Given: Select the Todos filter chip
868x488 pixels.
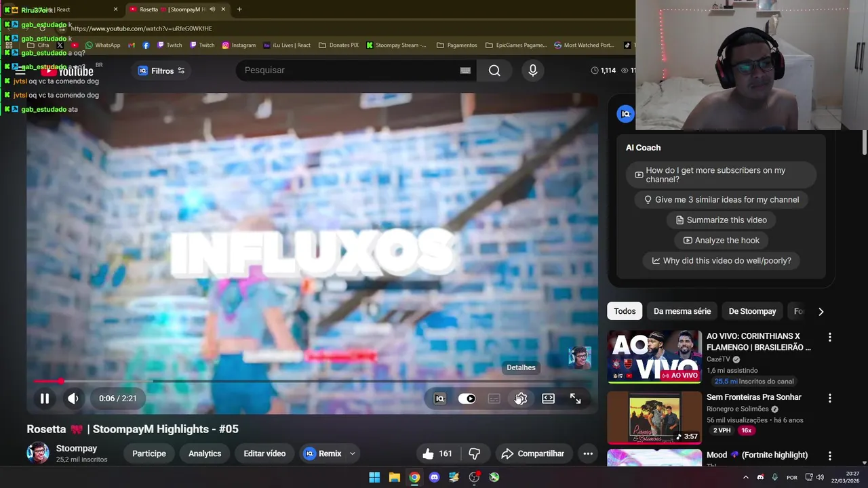Looking at the screenshot, I should 625,311.
